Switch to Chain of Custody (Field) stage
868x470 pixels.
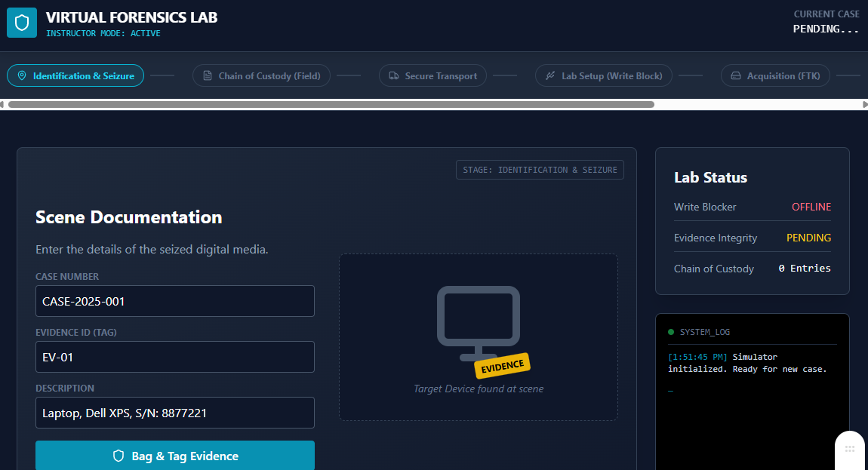click(x=261, y=75)
